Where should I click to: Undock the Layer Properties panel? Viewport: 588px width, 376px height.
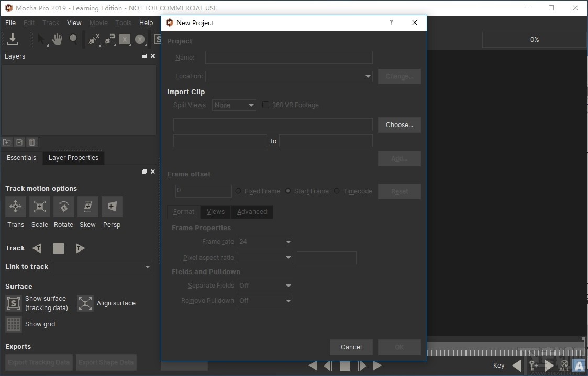[x=145, y=172]
